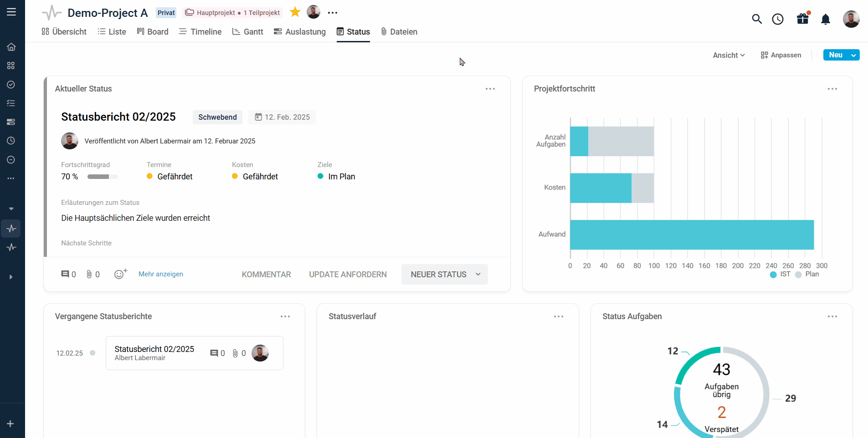The image size is (868, 438).
Task: Open the notifications bell
Action: point(826,19)
